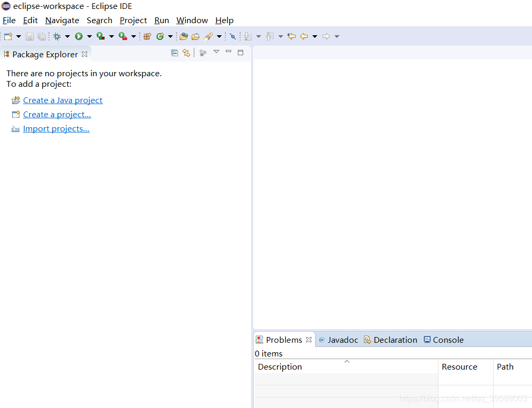Click the Last Edit Location icon
This screenshot has height=408, width=532.
point(291,36)
